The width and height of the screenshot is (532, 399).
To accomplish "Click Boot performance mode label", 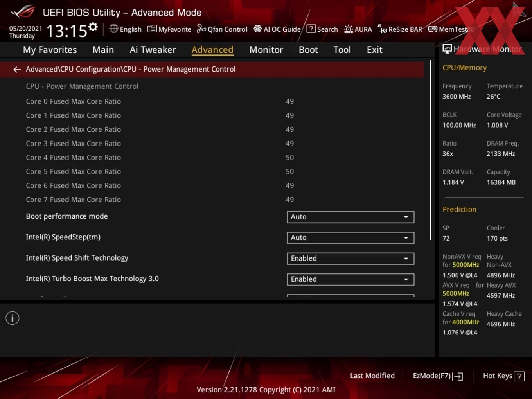I will coord(67,216).
